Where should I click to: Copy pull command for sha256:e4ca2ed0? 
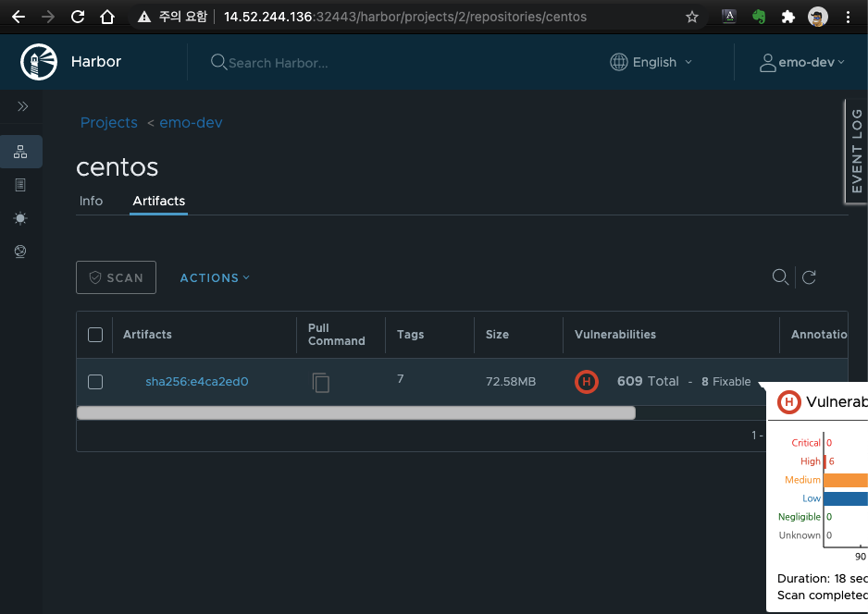click(320, 382)
